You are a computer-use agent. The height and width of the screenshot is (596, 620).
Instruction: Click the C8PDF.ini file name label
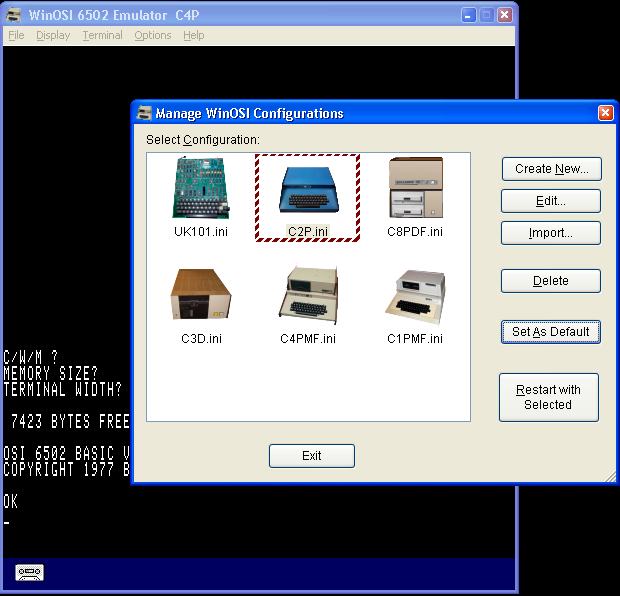[x=415, y=231]
